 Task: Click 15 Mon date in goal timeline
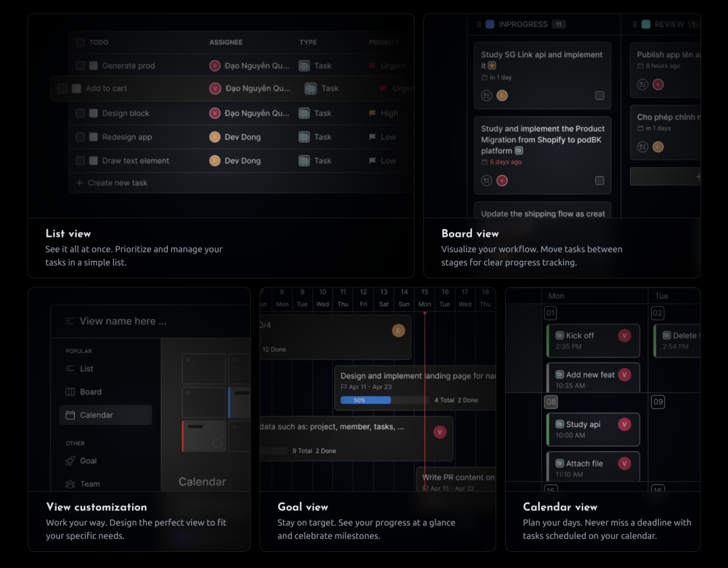click(425, 298)
